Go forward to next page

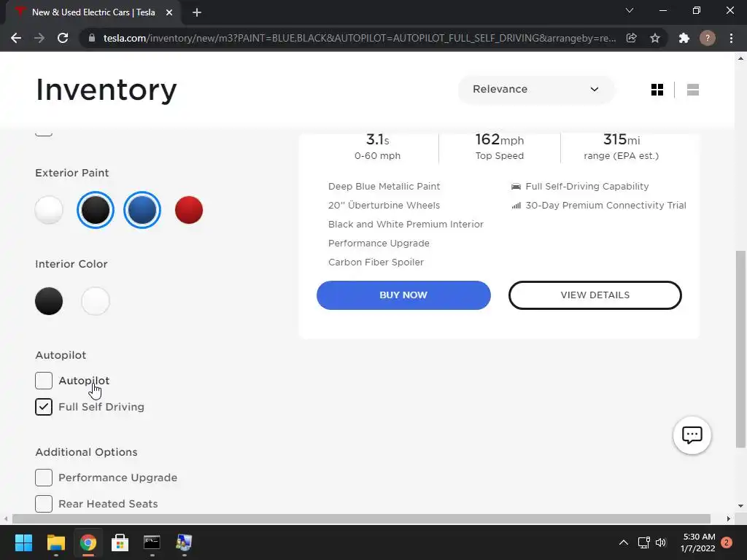[x=39, y=38]
